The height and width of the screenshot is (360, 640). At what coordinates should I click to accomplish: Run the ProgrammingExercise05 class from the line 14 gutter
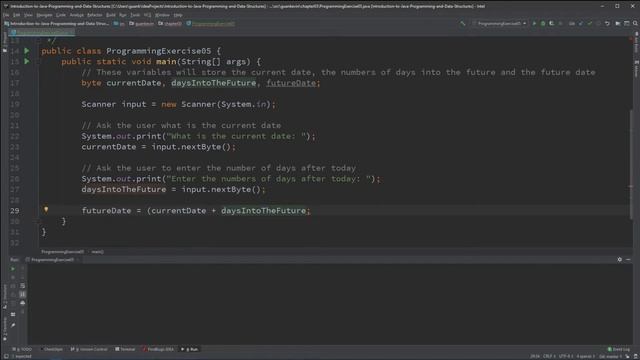coord(27,51)
